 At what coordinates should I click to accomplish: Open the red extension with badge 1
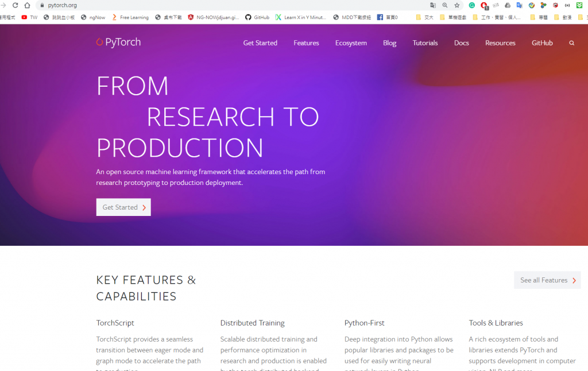484,6
